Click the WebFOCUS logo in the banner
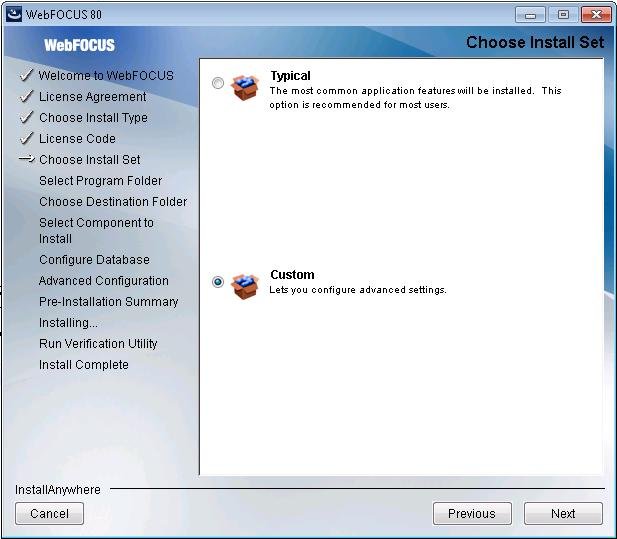Viewport: 617px width, 539px height. pyautogui.click(x=79, y=45)
